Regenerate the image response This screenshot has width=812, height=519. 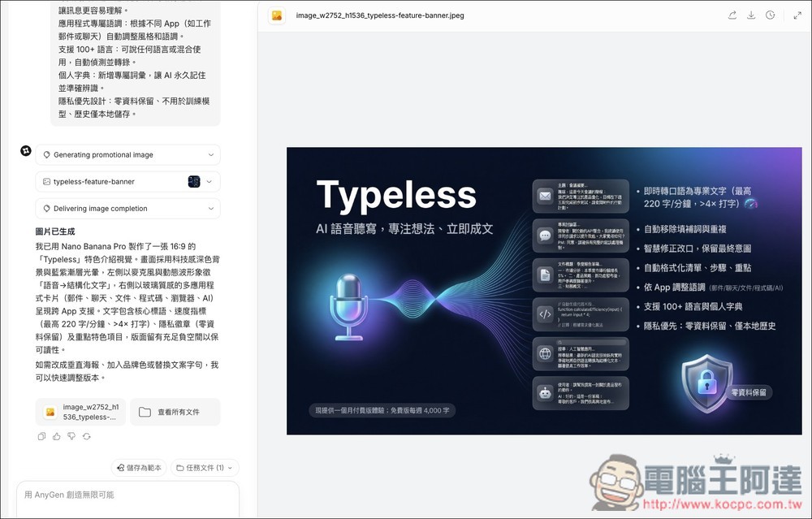(88, 436)
